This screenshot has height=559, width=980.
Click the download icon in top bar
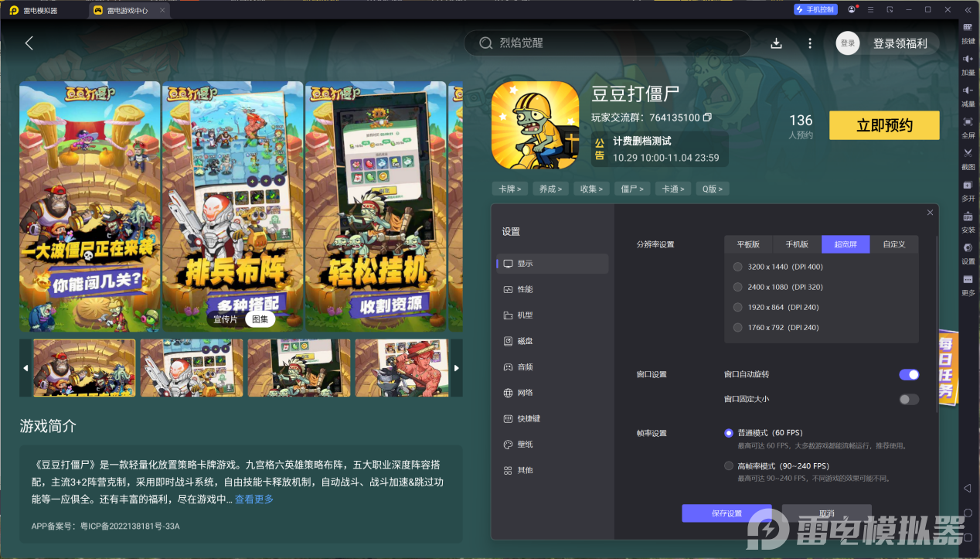tap(777, 43)
